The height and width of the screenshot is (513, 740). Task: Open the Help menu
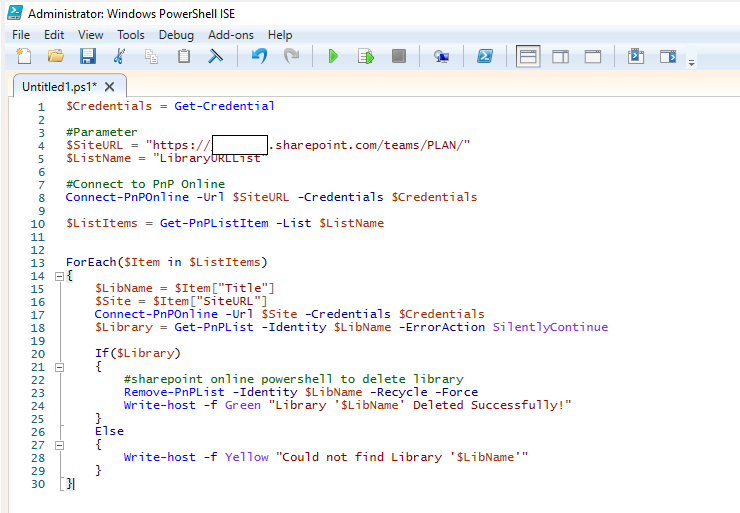[x=280, y=35]
